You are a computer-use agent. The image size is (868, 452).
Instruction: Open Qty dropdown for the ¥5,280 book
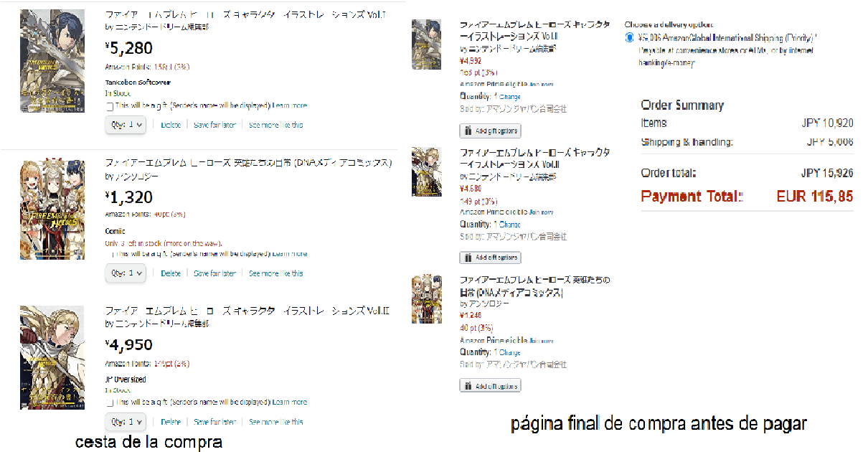pos(126,125)
